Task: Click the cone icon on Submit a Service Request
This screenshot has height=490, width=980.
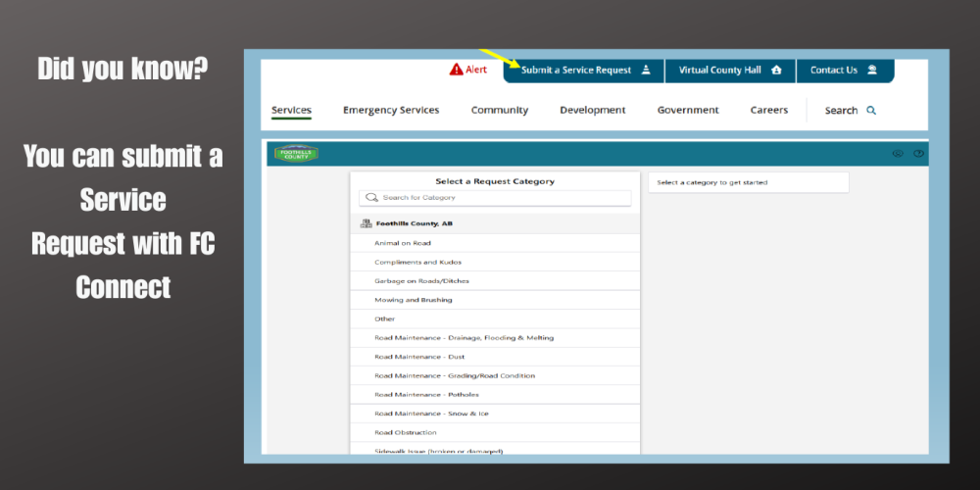Action: (x=646, y=71)
